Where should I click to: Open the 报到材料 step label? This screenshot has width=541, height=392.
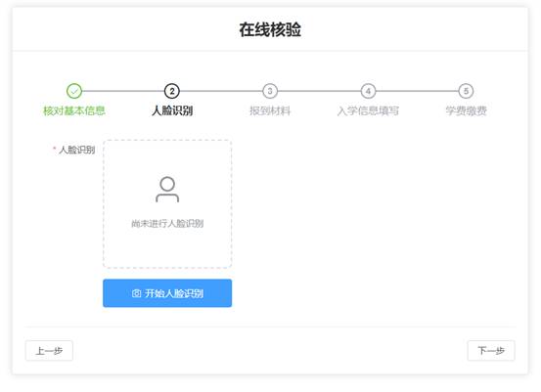click(270, 110)
